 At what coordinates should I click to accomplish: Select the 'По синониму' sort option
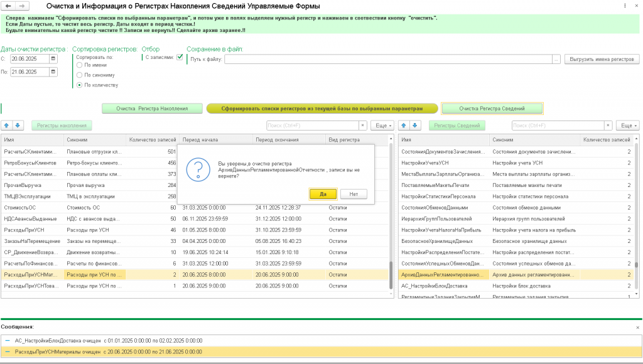click(79, 75)
